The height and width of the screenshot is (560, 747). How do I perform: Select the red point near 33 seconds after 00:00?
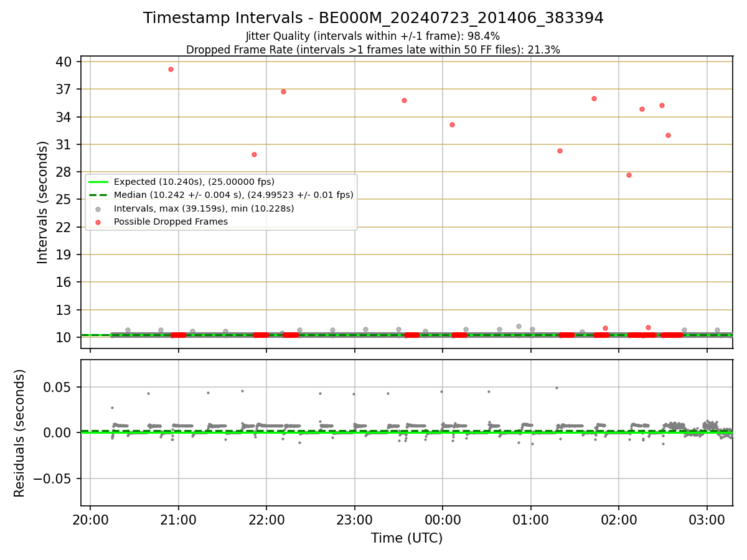452,124
